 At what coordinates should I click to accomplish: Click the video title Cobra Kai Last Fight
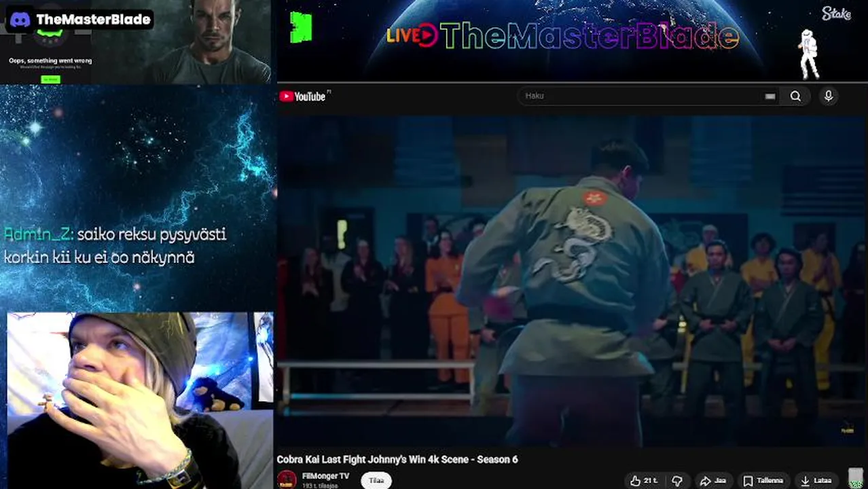(x=397, y=460)
